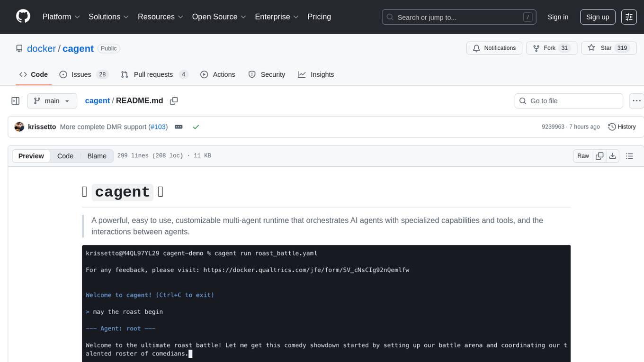Expand the Enterprise menu
This screenshot has height=362, width=644.
(277, 17)
